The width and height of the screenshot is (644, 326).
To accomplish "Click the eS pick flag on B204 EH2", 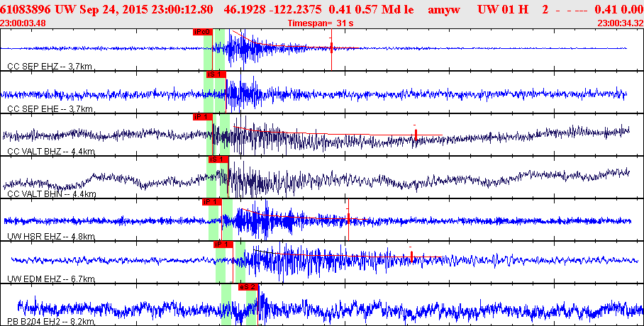I will tap(248, 287).
